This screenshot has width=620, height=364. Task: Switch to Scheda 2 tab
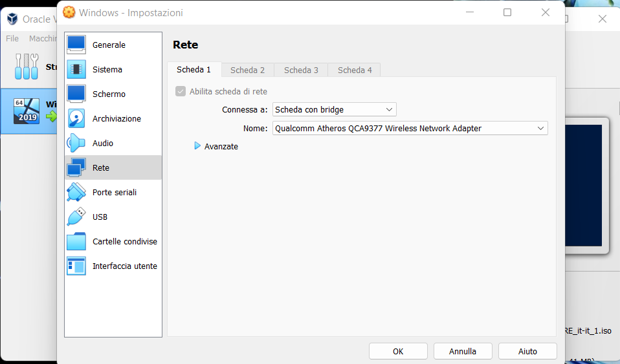click(x=247, y=70)
